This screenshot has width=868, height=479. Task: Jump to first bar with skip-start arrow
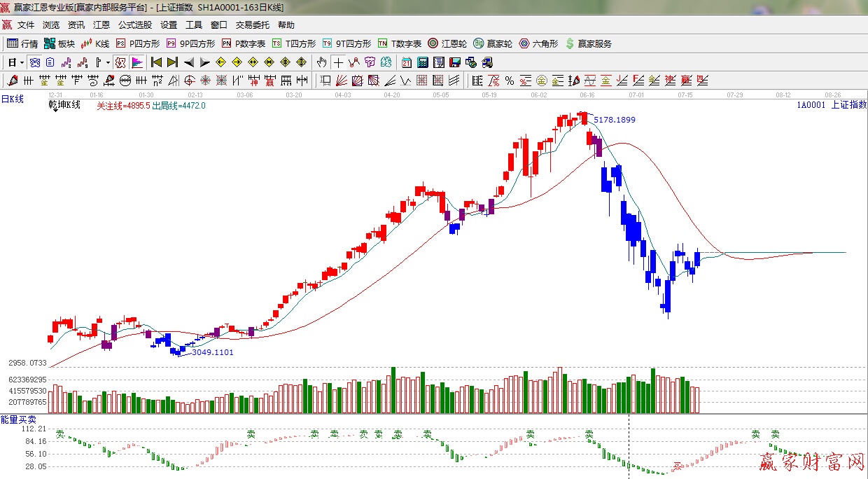(156, 62)
